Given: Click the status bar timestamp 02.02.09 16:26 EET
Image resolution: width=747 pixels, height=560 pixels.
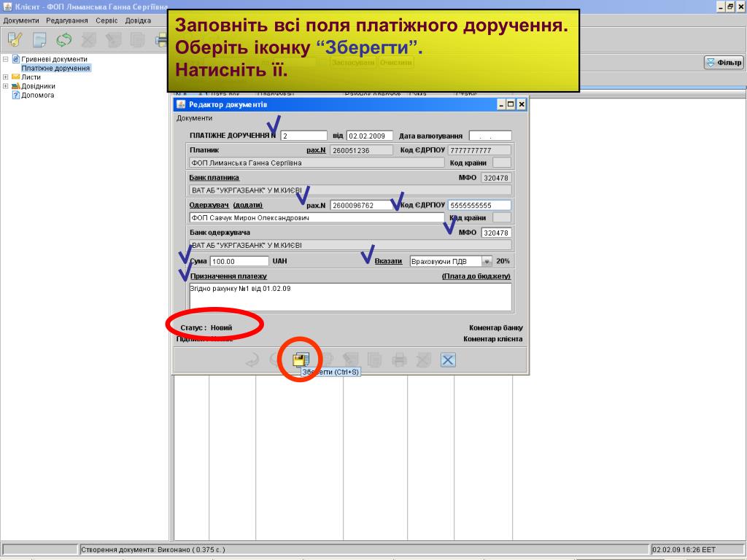Looking at the screenshot, I should click(684, 550).
